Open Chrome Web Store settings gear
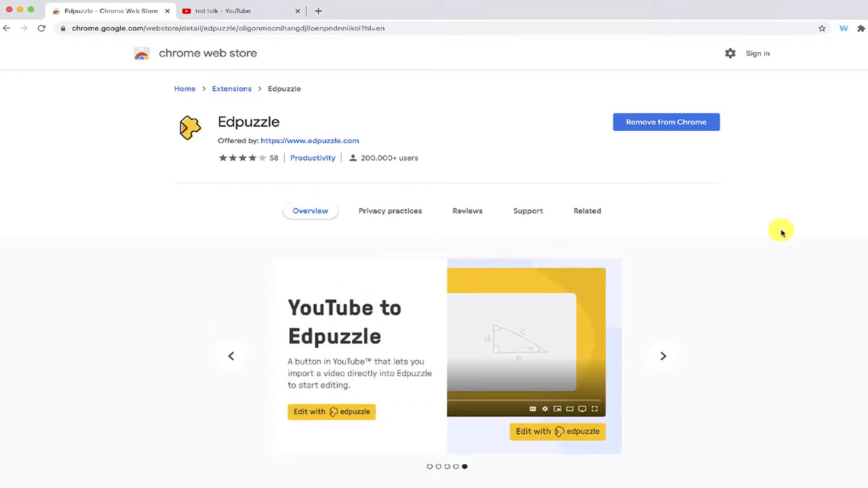 click(x=730, y=53)
